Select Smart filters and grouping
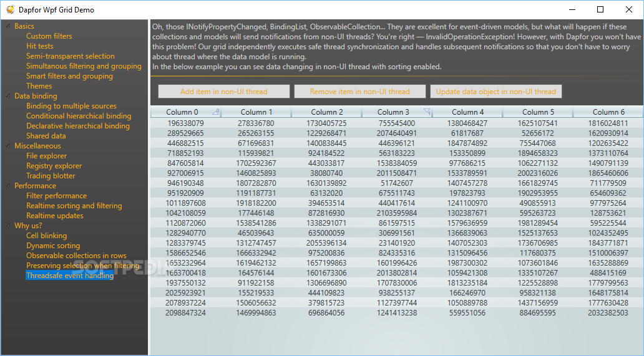Viewport: 644px width, 356px height. pos(69,76)
